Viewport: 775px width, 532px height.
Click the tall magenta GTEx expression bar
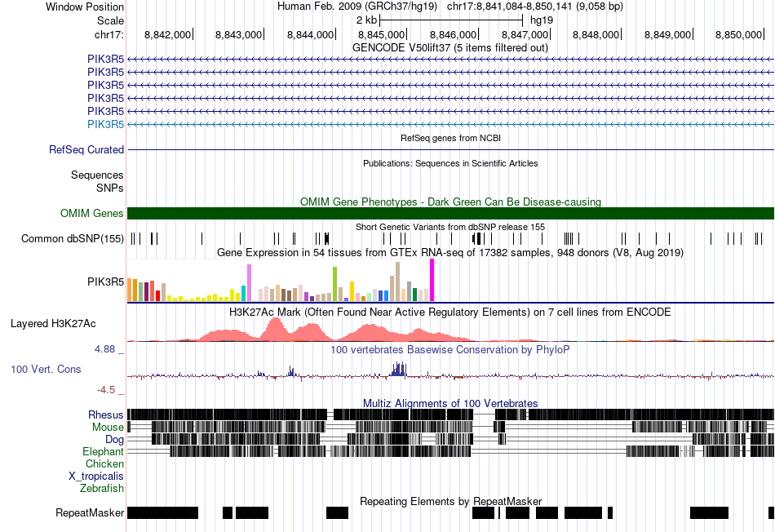pyautogui.click(x=432, y=281)
